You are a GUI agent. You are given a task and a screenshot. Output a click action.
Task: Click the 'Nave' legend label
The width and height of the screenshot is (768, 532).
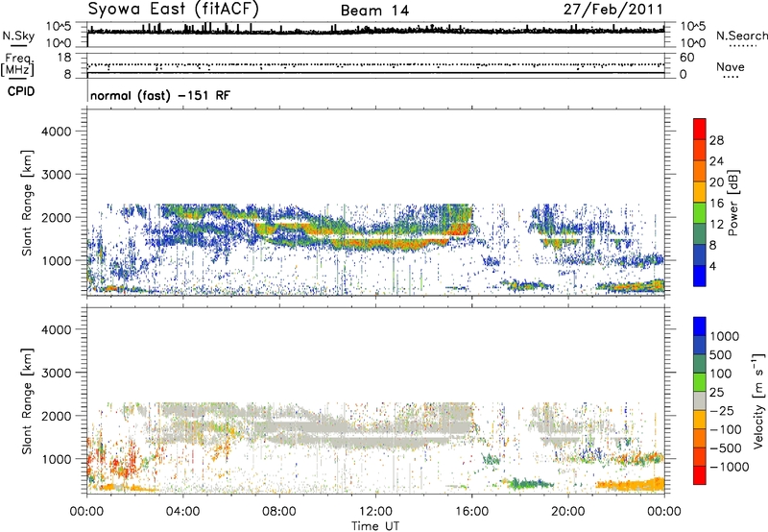point(731,66)
